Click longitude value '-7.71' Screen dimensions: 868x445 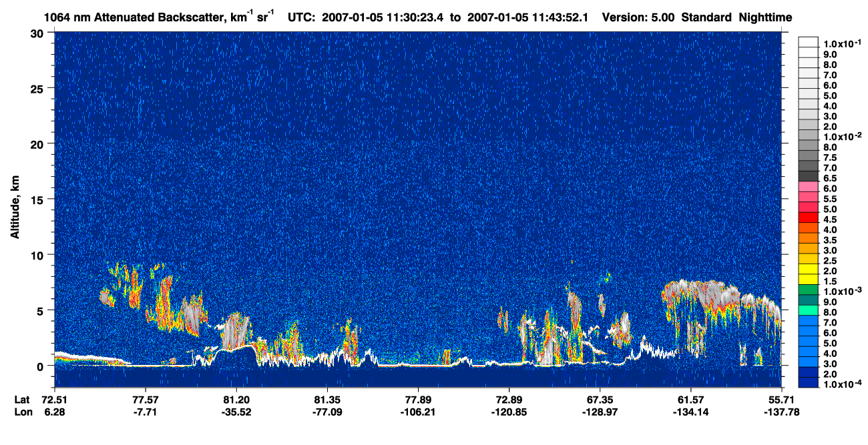pos(145,412)
